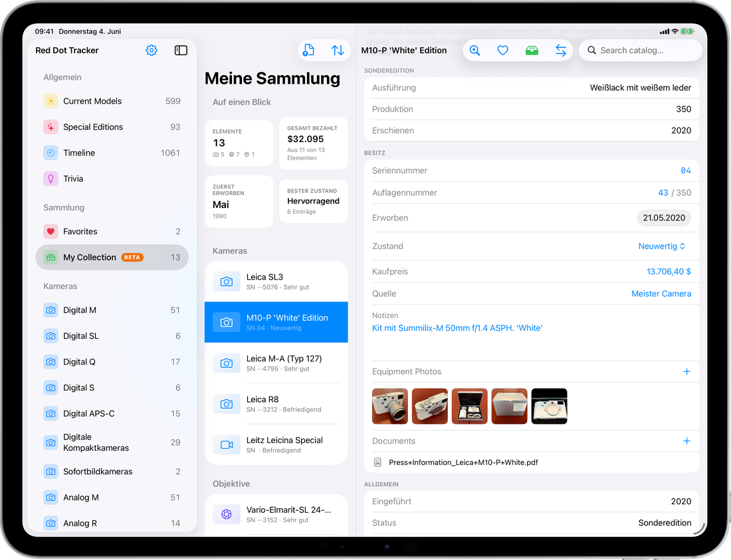Click the sparkle icon beside Special Editions
This screenshot has height=560, width=731.
coord(51,127)
